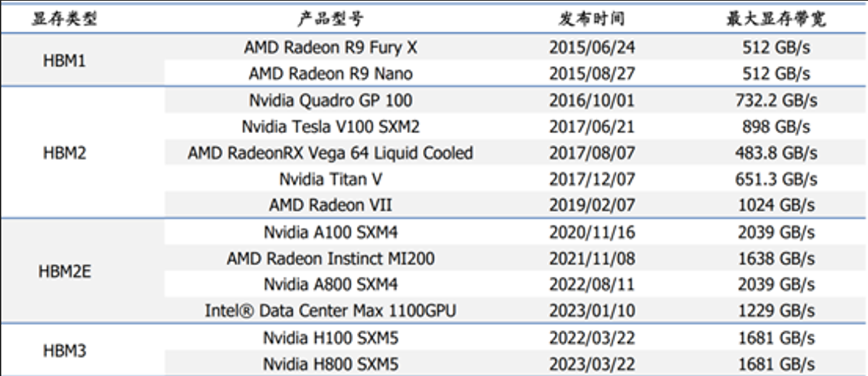
Task: Click AMD Radeon Instinct MI200 cell
Action: (x=330, y=259)
